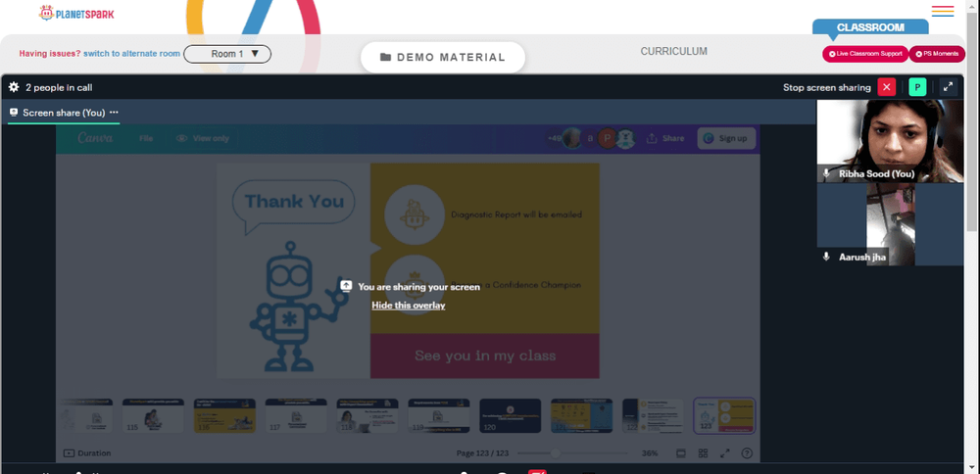This screenshot has width=980, height=474.
Task: Click PS Moments button
Action: tap(937, 54)
